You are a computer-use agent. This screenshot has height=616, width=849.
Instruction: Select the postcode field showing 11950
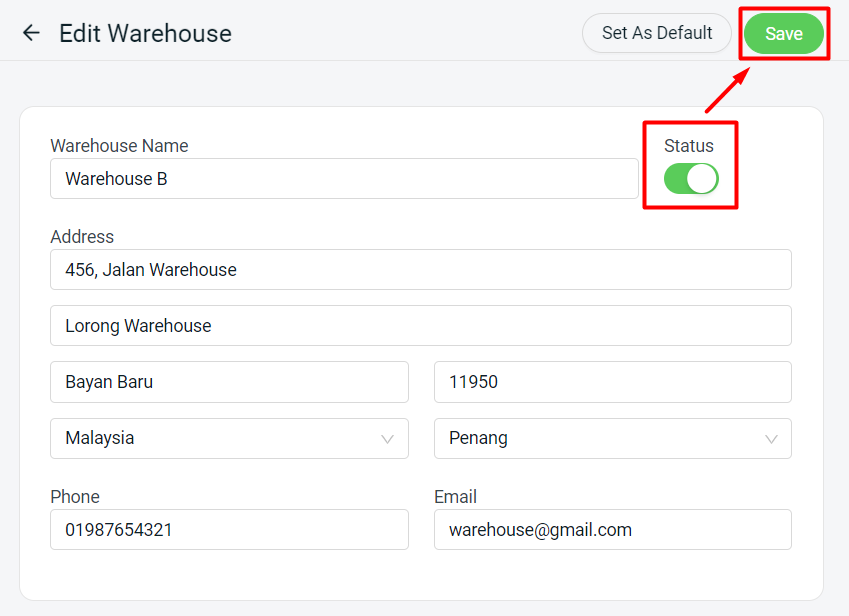click(x=612, y=382)
